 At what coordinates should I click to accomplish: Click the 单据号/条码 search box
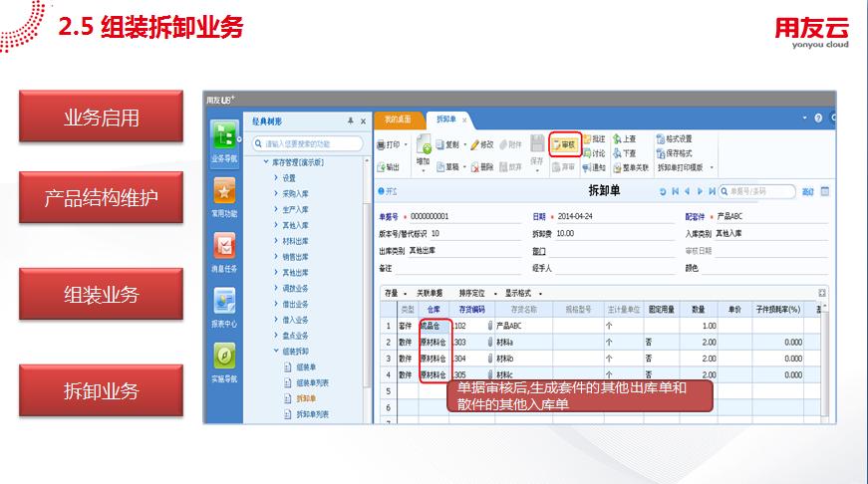756,191
